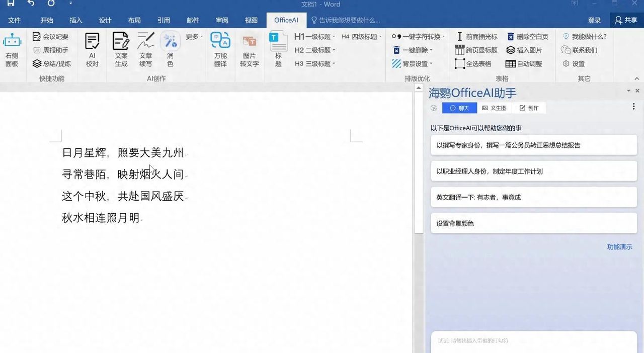Expand the 更多 dropdown in AI创作 group
The width and height of the screenshot is (644, 353).
[x=194, y=37]
